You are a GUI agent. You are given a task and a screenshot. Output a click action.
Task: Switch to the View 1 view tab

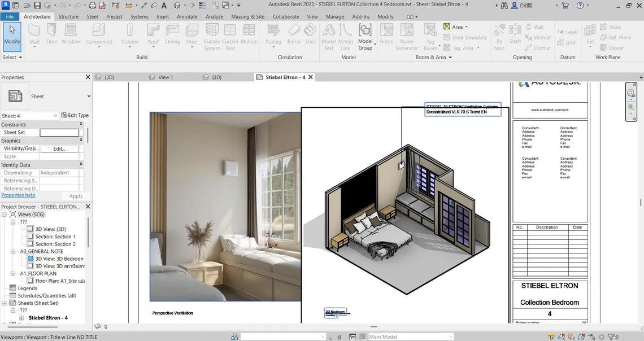coord(166,77)
